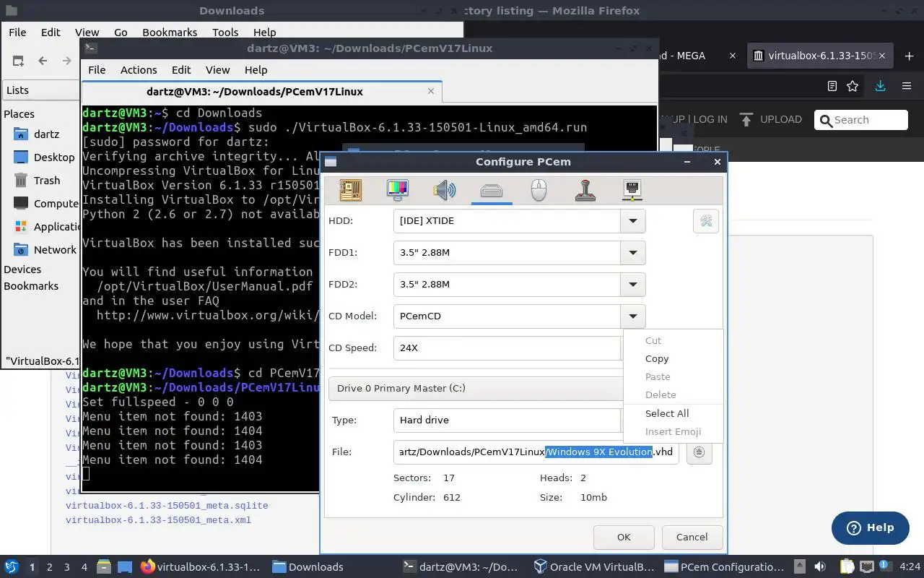Image resolution: width=924 pixels, height=578 pixels.
Task: Show the desktop using the taskbar icon
Action: (x=124, y=567)
